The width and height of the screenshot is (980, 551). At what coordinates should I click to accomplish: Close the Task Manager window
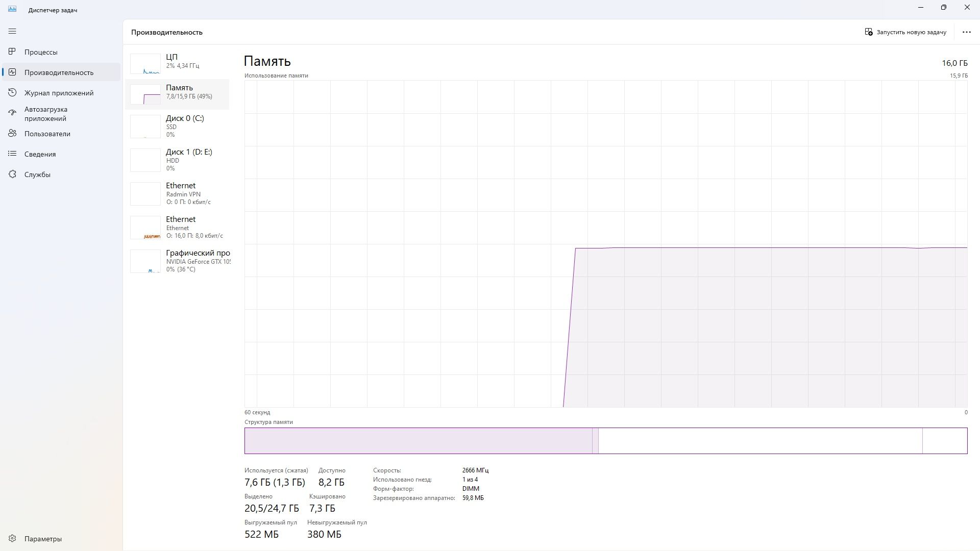click(967, 8)
